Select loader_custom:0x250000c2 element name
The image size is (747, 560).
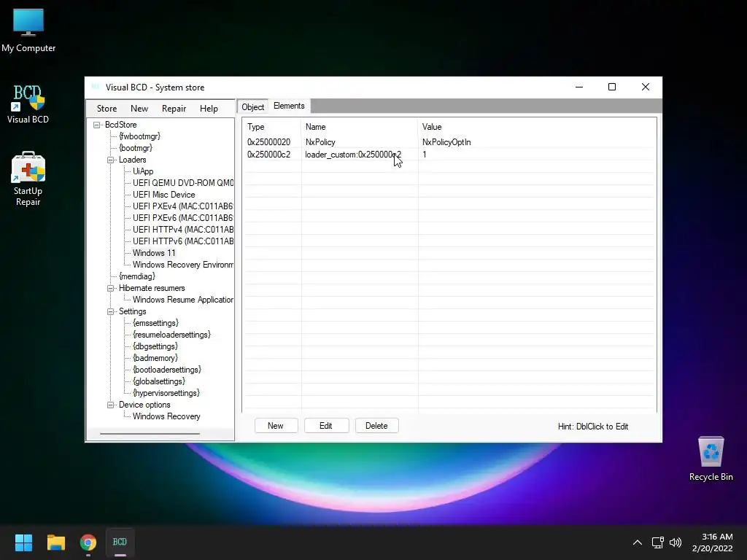coord(353,155)
